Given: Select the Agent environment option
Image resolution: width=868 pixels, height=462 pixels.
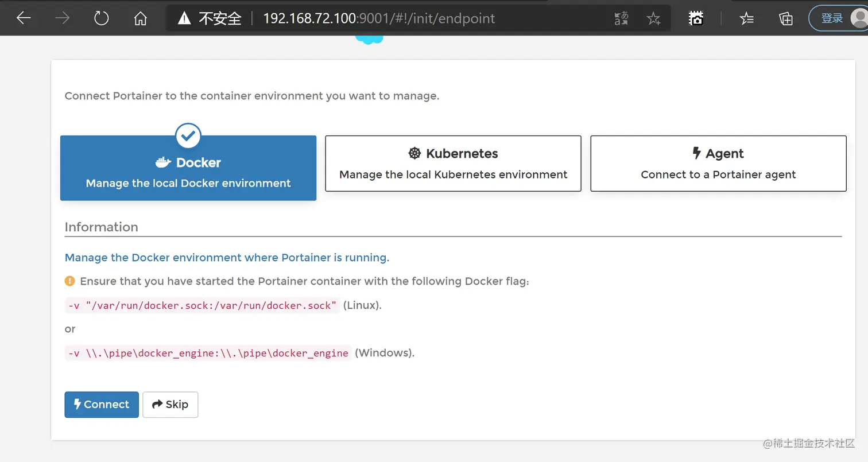Looking at the screenshot, I should tap(718, 164).
